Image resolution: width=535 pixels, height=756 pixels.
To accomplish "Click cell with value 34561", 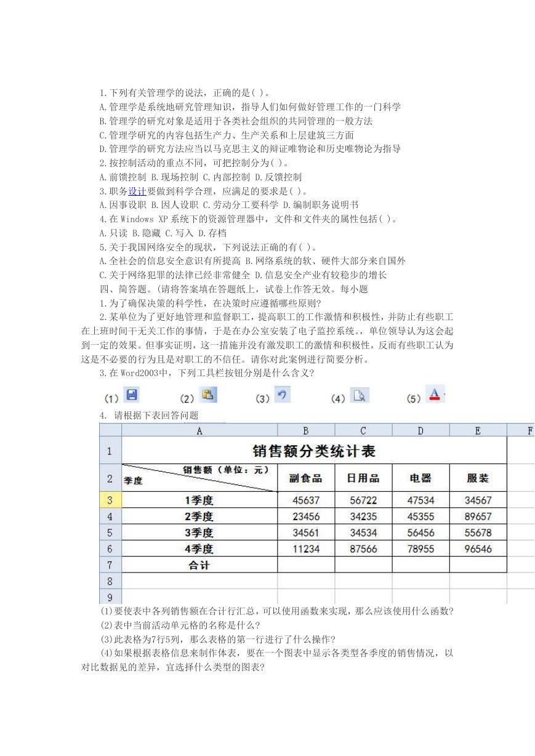I will coord(306,533).
